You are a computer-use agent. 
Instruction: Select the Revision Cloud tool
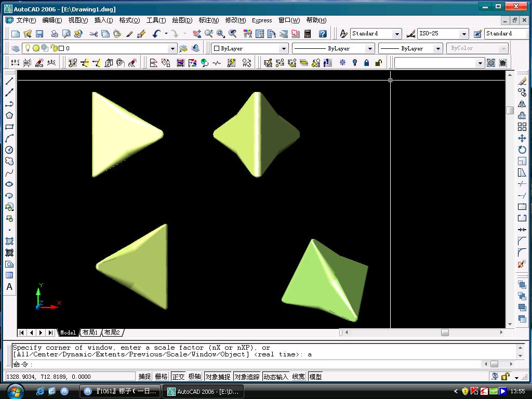point(9,162)
